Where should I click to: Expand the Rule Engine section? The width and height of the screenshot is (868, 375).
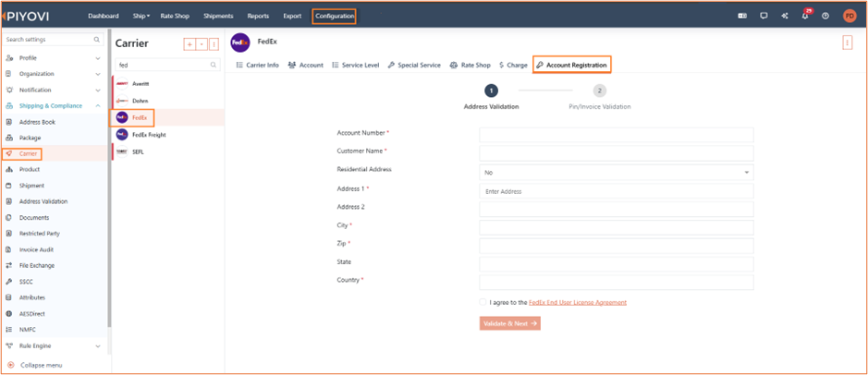tap(97, 346)
